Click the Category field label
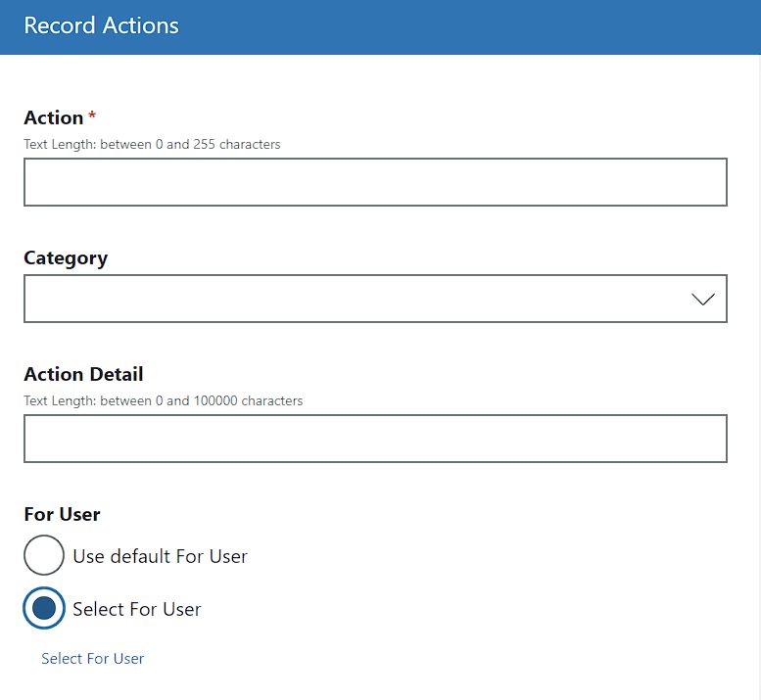 pyautogui.click(x=66, y=257)
